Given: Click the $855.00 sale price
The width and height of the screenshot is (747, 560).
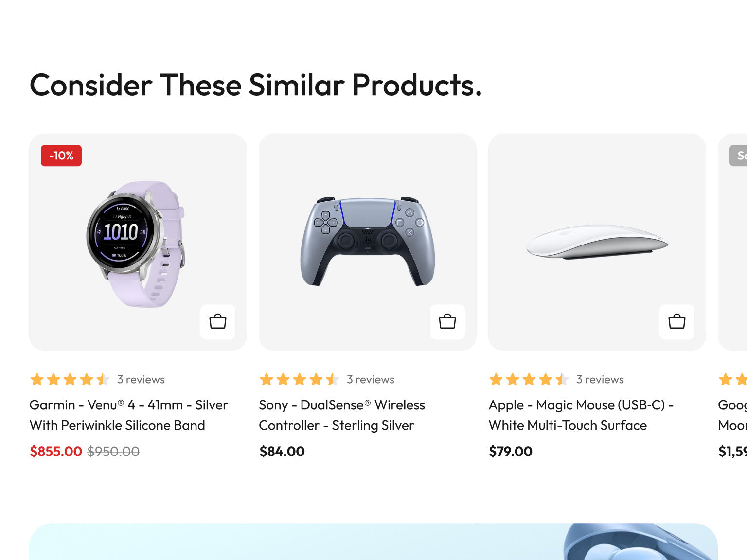Looking at the screenshot, I should pyautogui.click(x=56, y=451).
